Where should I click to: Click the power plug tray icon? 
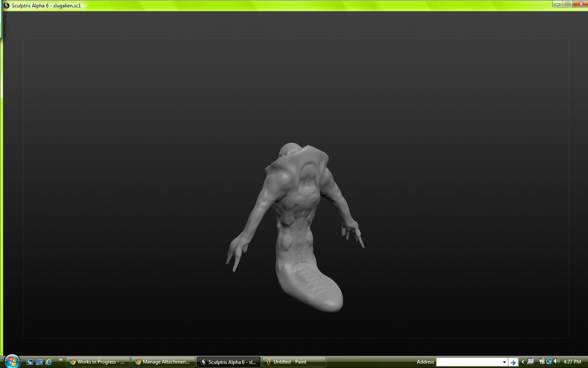coord(541,361)
